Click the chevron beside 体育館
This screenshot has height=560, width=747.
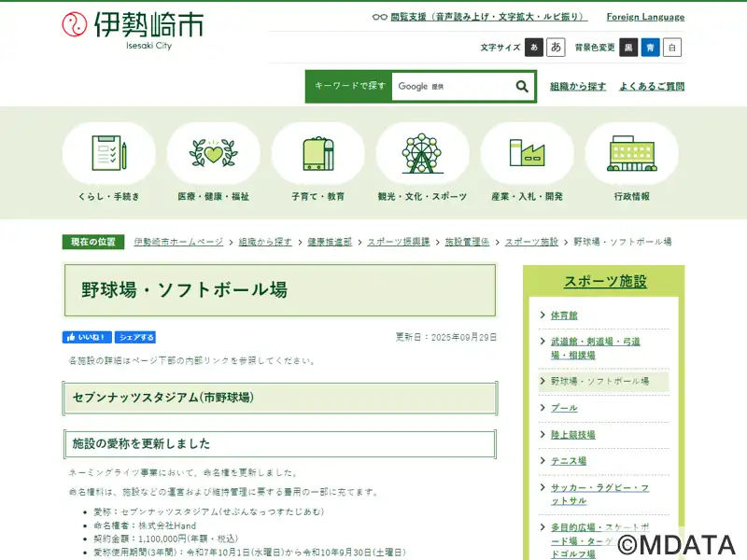coord(543,315)
